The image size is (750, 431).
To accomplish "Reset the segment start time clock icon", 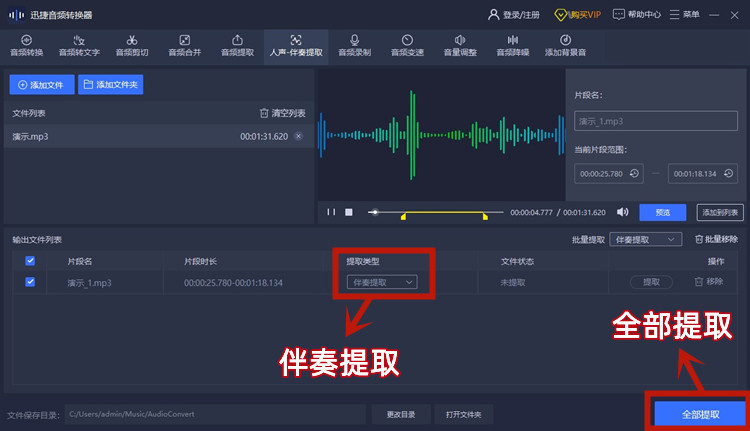I will click(x=634, y=174).
